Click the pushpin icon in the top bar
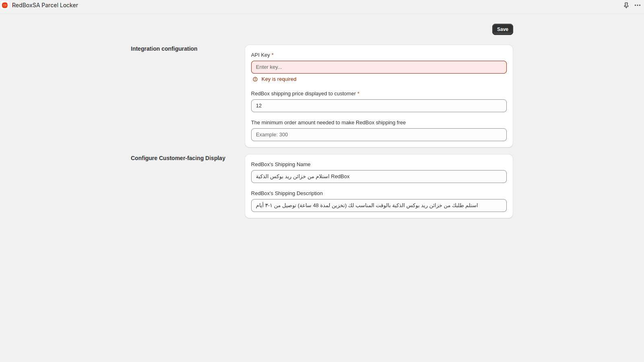 (626, 5)
